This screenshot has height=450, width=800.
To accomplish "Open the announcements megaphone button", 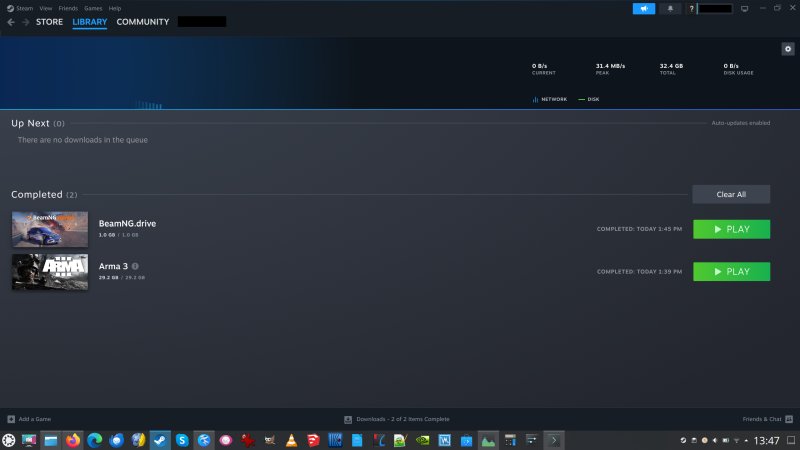I will (x=644, y=9).
